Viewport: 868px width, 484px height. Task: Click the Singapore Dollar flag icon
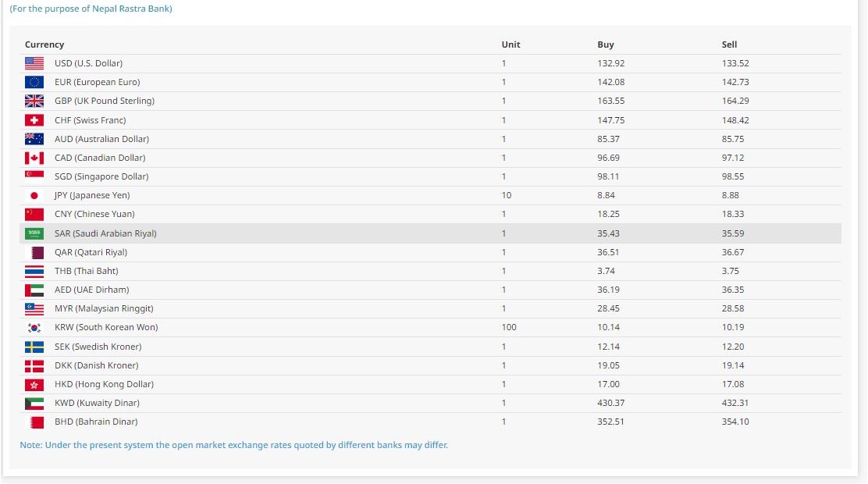[x=34, y=176]
